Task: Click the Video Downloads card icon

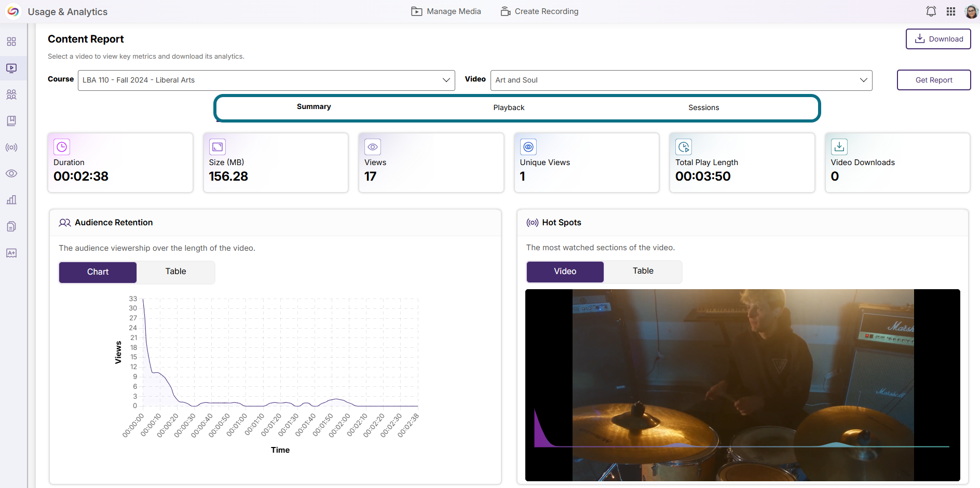Action: (839, 147)
